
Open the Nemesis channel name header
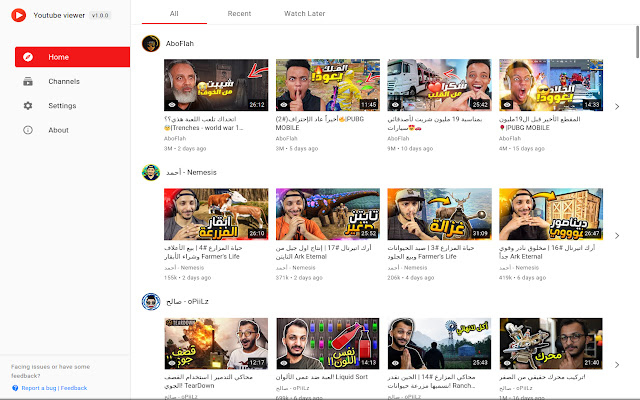[x=191, y=172]
